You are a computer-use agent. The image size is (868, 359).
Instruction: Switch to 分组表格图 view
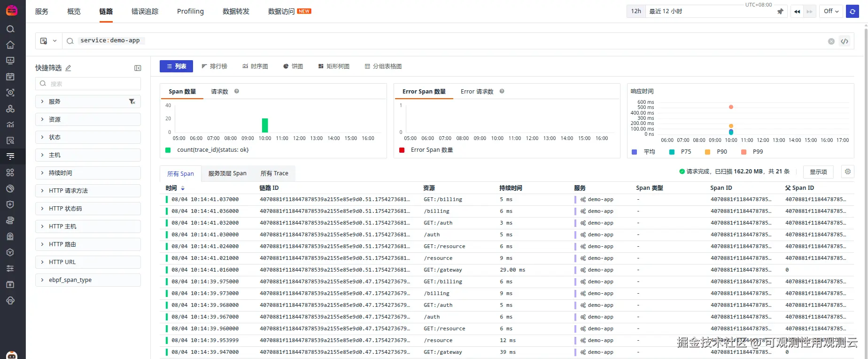[383, 66]
